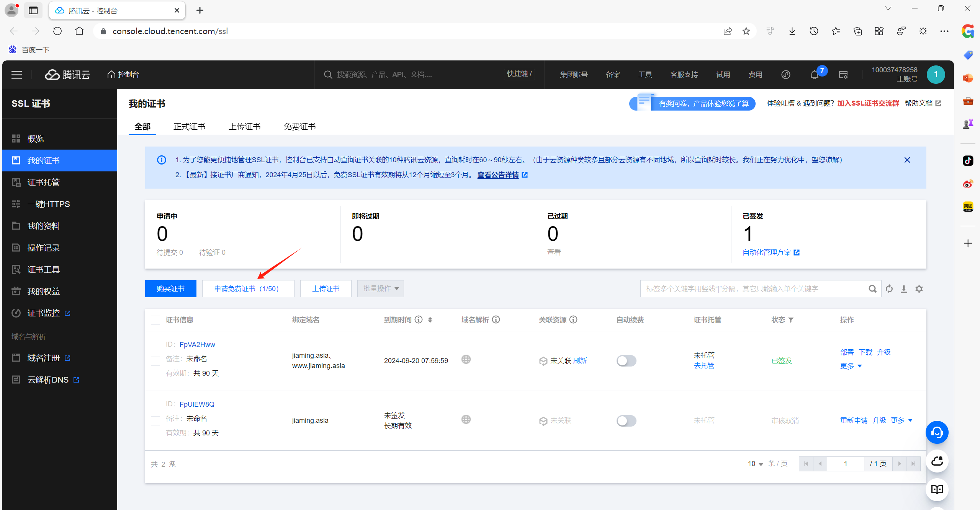Click search magnifier in certificate filter
This screenshot has width=980, height=510.
[872, 289]
